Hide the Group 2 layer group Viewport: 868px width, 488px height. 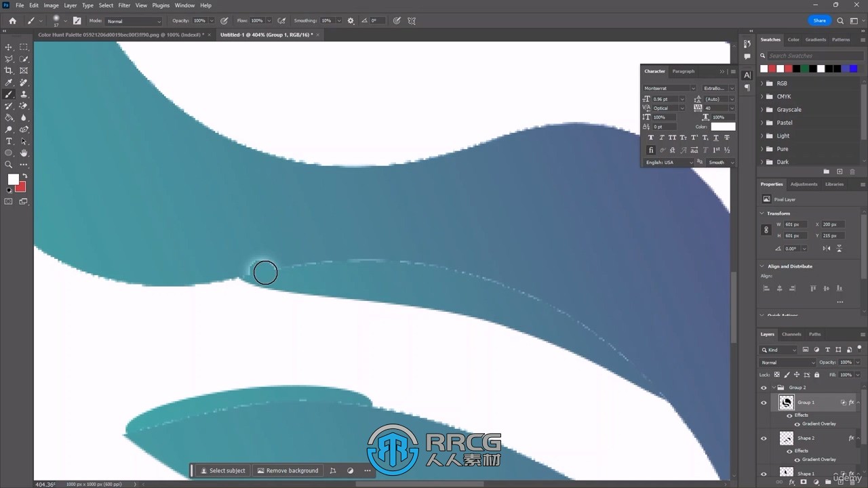point(764,388)
